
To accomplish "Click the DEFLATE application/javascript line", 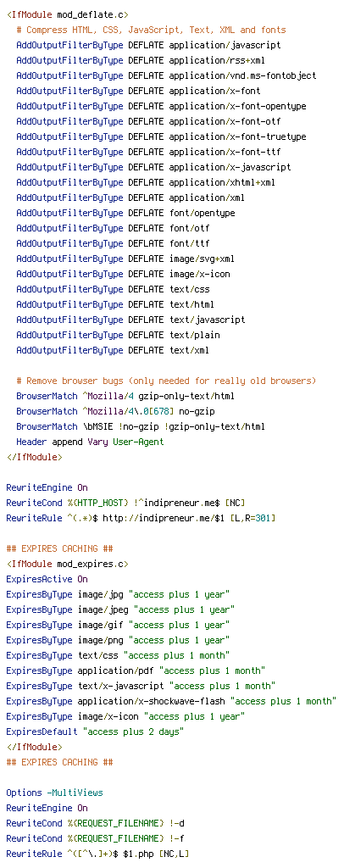I will coord(148,45).
